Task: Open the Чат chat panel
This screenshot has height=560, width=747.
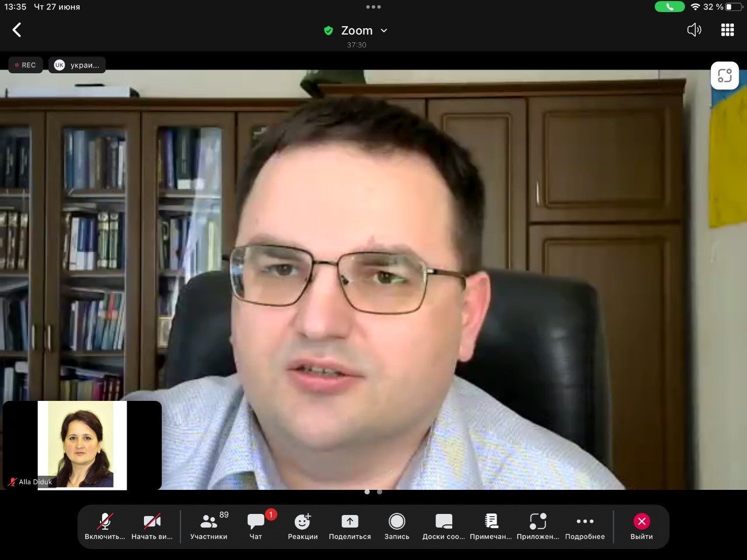Action: tap(256, 527)
